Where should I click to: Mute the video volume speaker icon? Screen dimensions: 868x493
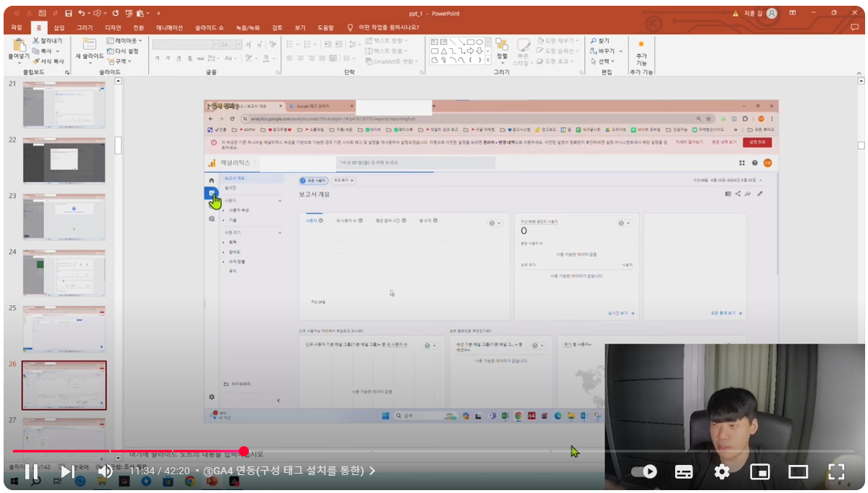[105, 472]
